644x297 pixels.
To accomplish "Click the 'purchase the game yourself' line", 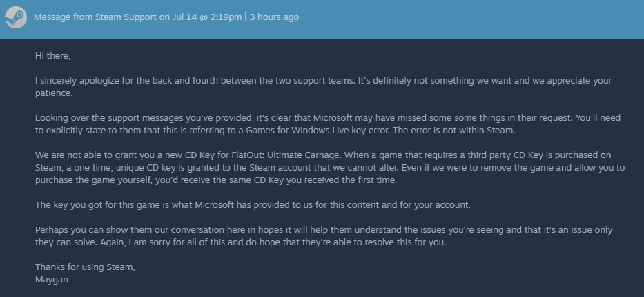I will [x=216, y=180].
